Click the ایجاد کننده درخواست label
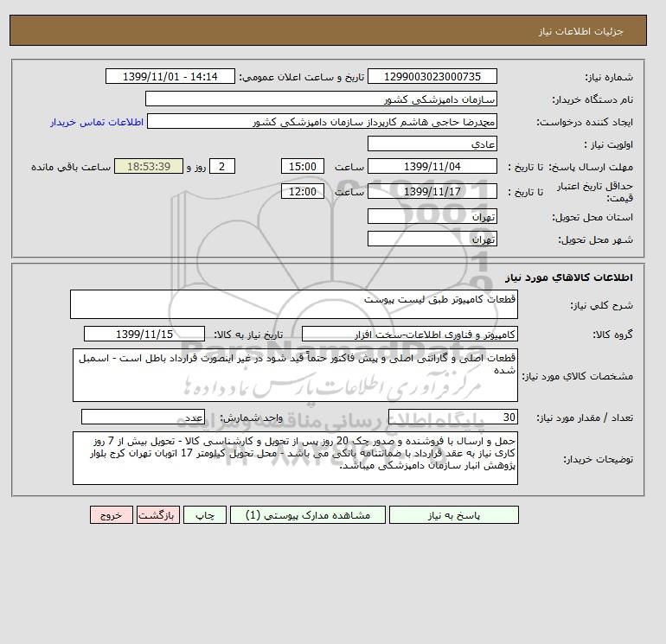Image resolution: width=666 pixels, height=644 pixels. click(585, 122)
